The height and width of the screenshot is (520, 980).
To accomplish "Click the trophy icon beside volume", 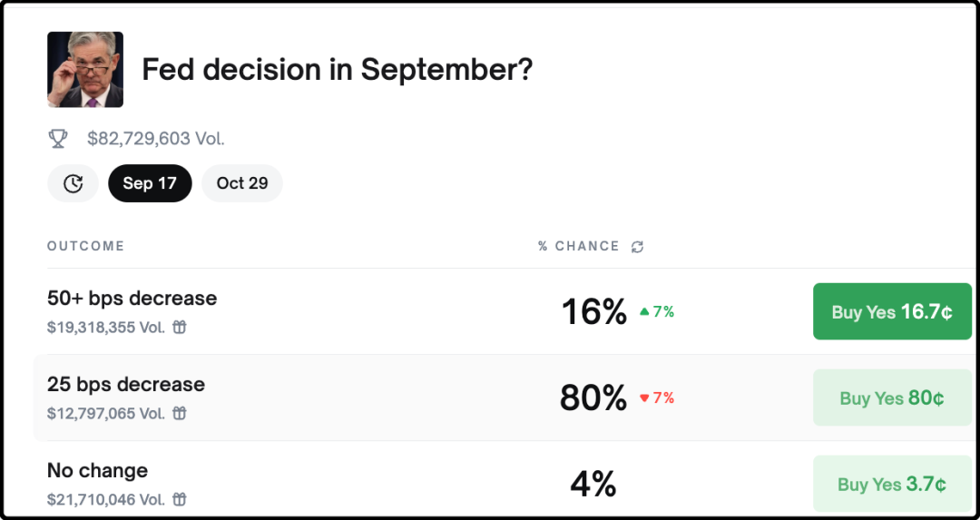I will pos(58,139).
